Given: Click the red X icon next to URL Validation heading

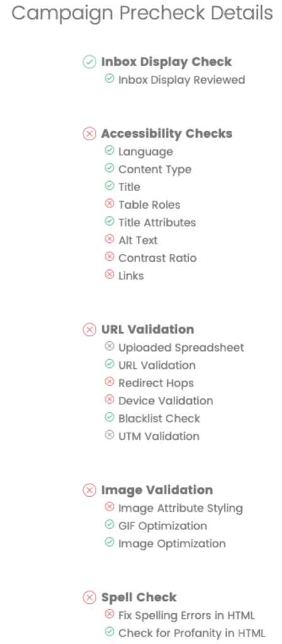Looking at the screenshot, I should click(x=89, y=330).
